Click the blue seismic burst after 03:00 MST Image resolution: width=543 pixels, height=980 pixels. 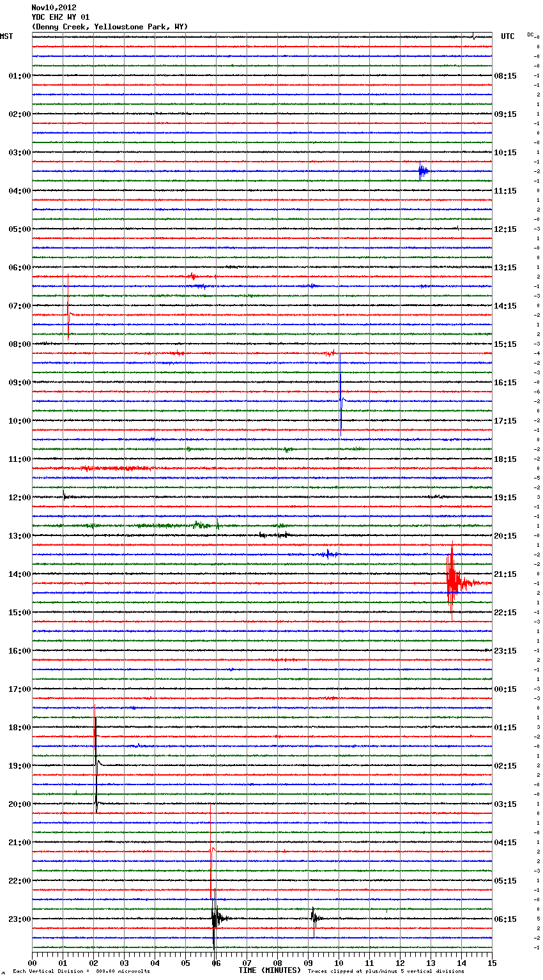422,171
